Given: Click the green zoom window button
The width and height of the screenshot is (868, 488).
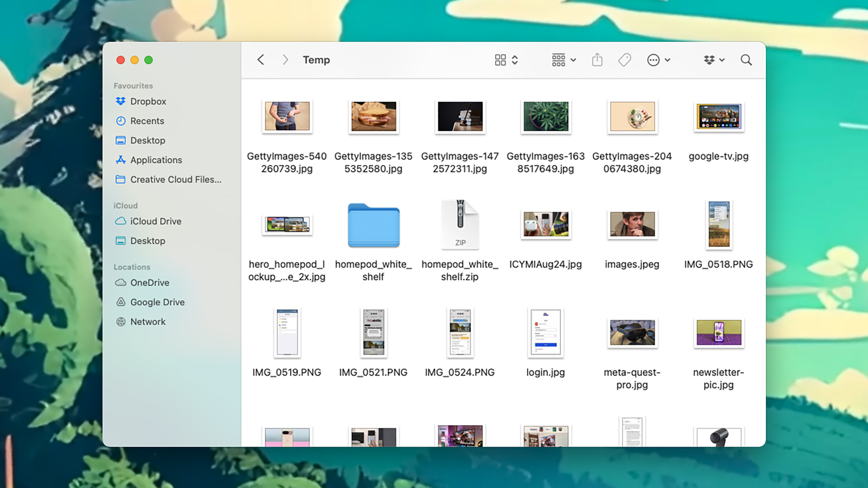Looking at the screenshot, I should [x=148, y=60].
